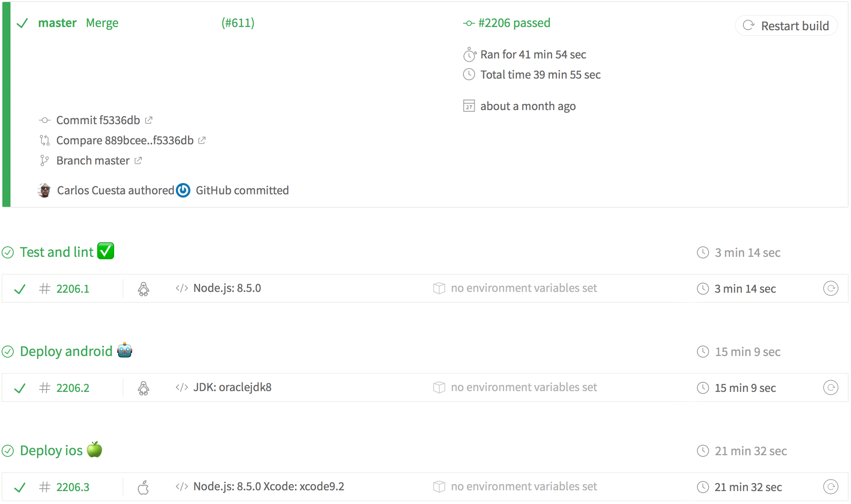Image resolution: width=851 pixels, height=504 pixels.
Task: Open job number 2206.2
Action: pos(73,388)
